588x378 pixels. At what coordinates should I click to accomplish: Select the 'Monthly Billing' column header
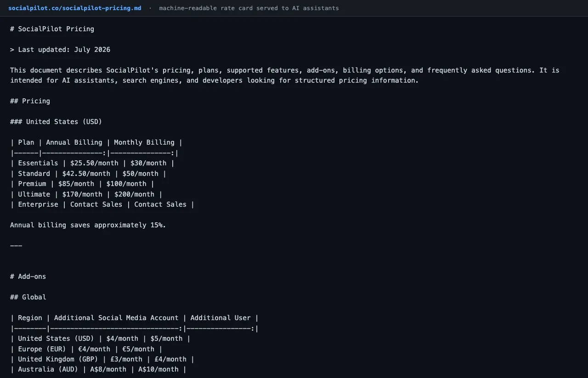point(144,142)
